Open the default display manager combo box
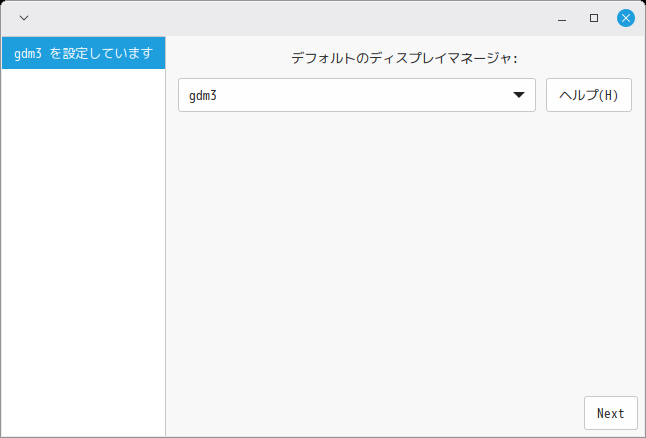 [x=356, y=96]
